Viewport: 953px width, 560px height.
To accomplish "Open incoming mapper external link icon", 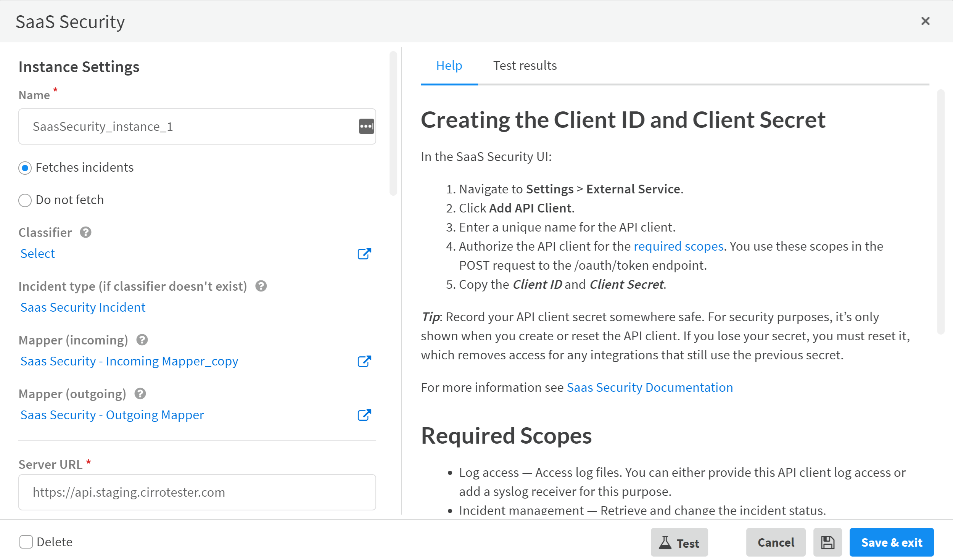I will click(x=364, y=361).
